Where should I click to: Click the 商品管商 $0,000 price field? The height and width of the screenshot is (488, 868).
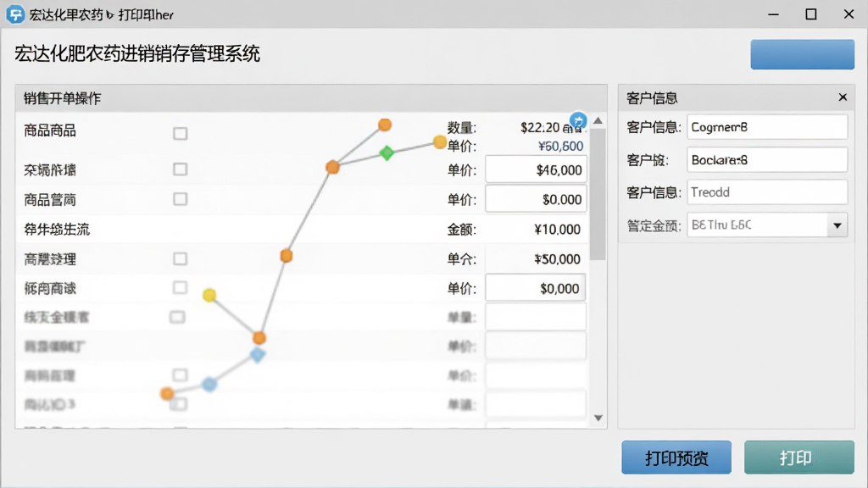pyautogui.click(x=536, y=199)
